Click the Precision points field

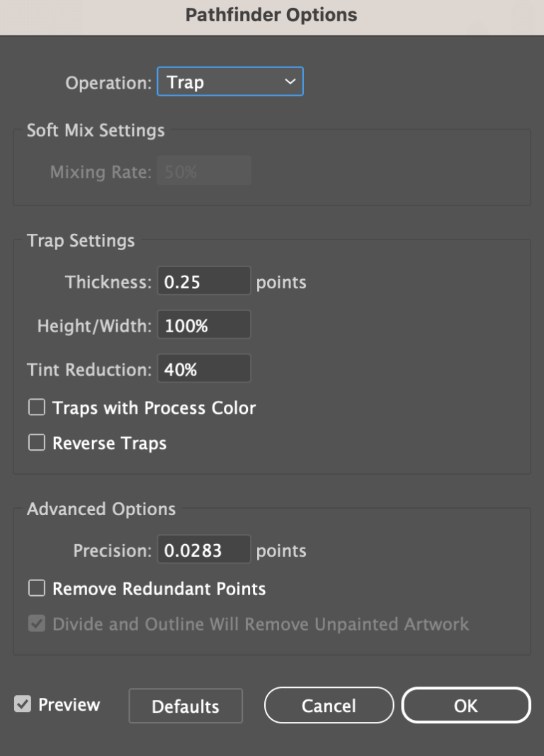(x=203, y=549)
